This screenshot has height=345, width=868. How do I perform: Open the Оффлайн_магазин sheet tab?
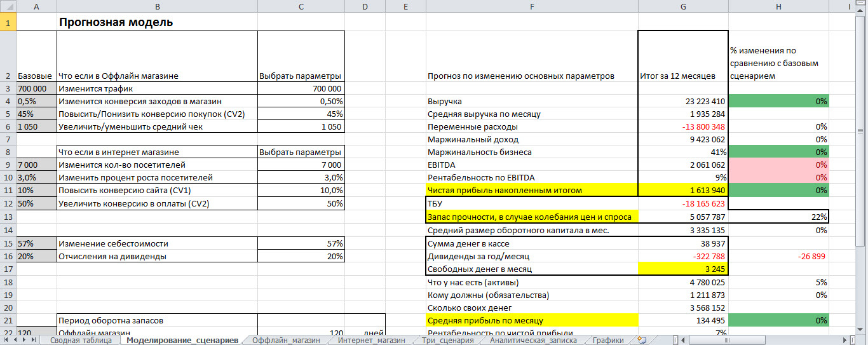(x=286, y=340)
